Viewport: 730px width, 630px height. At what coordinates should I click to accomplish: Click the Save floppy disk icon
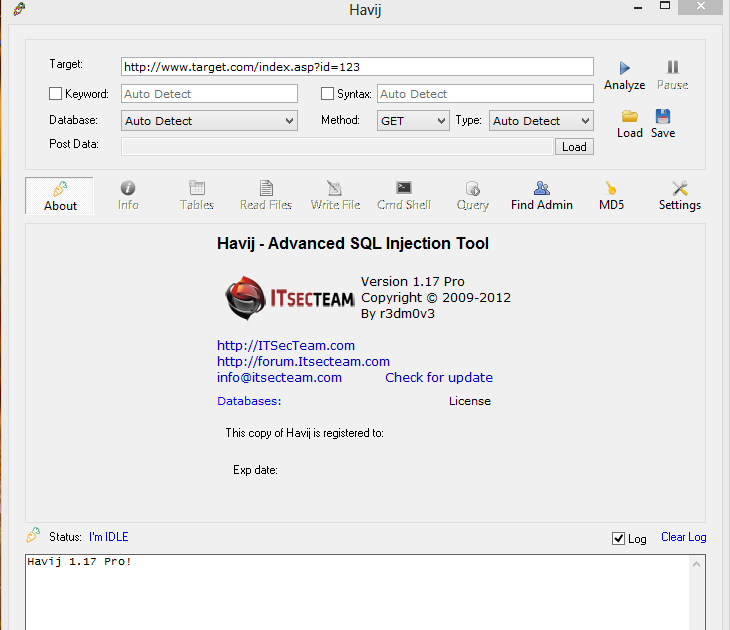(x=662, y=116)
